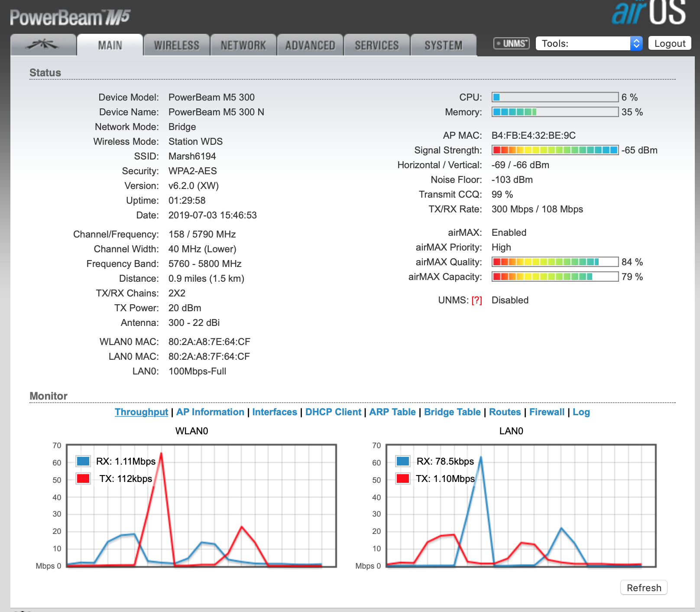Click the Horizontal / Vertical value -69 / -66 dBm
Screen dimensions: 700x612
click(520, 165)
